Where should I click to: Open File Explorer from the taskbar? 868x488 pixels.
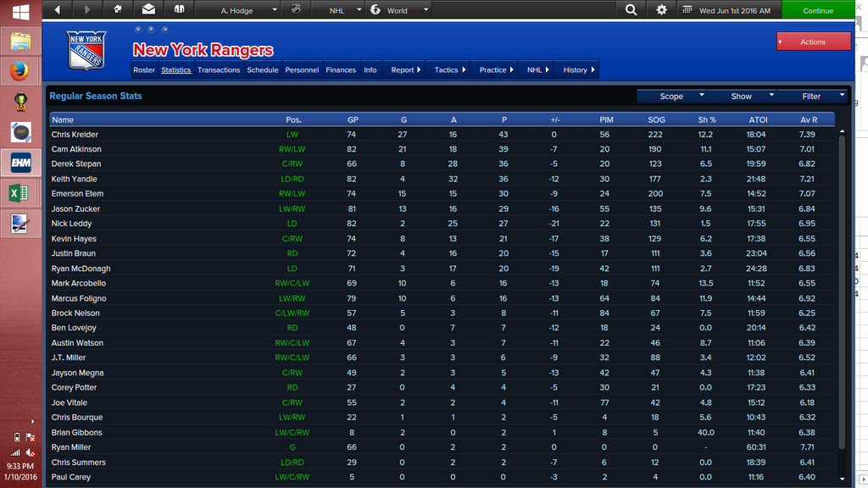20,42
